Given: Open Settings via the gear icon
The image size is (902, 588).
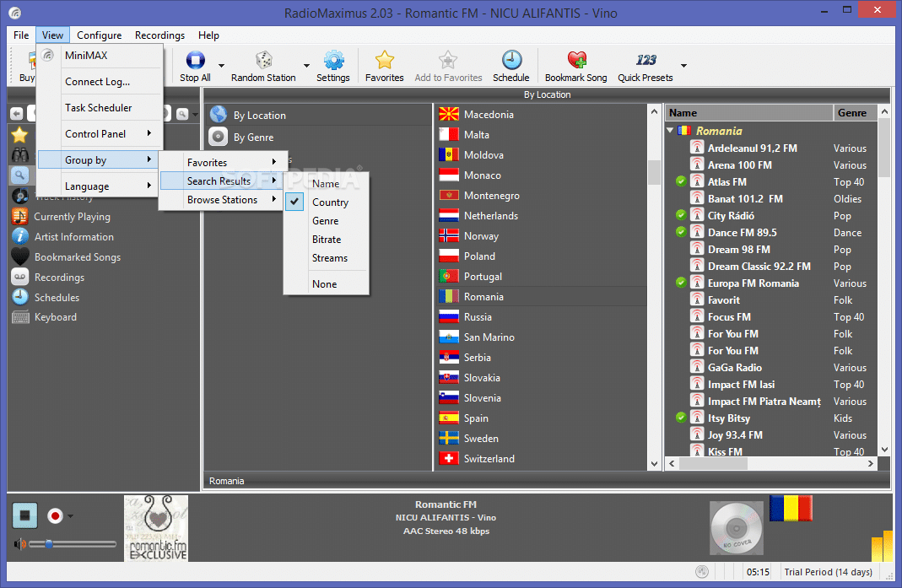Looking at the screenshot, I should (x=333, y=60).
